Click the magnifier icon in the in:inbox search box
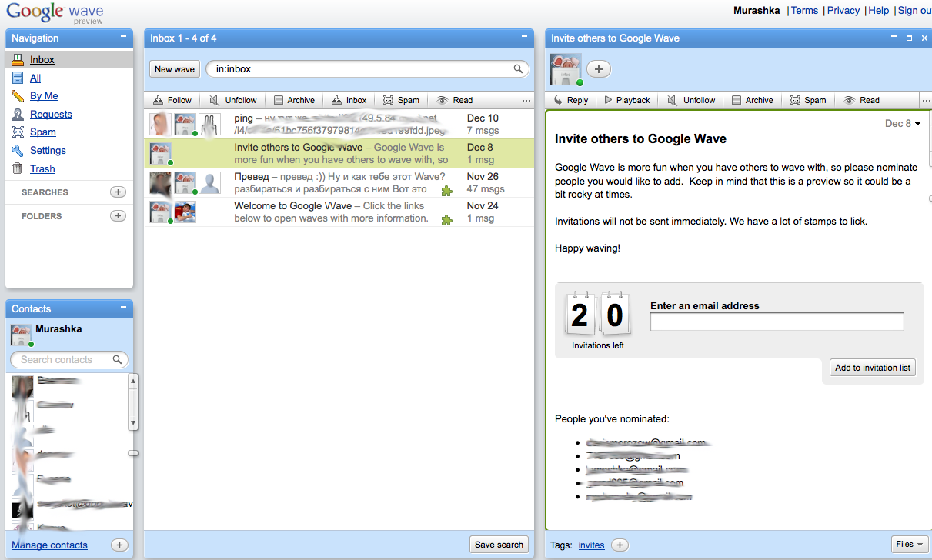The width and height of the screenshot is (932, 560). tap(519, 69)
